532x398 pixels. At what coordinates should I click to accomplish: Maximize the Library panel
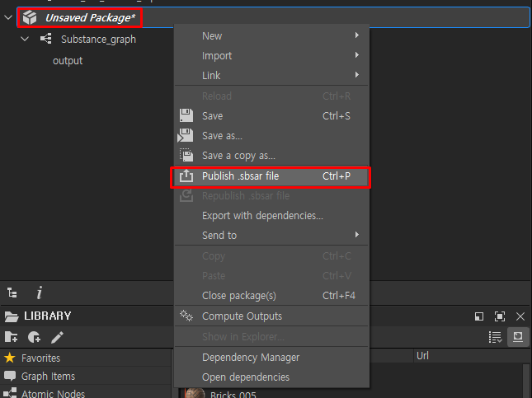pos(500,316)
